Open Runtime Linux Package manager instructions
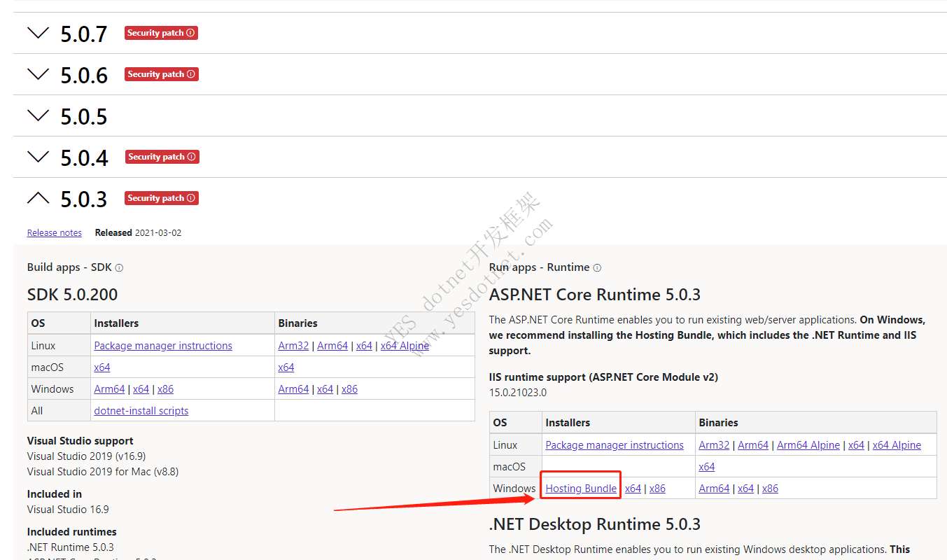This screenshot has width=947, height=560. click(x=615, y=445)
